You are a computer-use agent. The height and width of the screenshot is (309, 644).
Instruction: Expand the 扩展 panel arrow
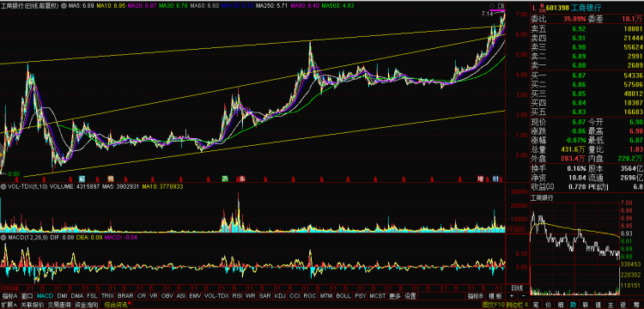pos(9,305)
